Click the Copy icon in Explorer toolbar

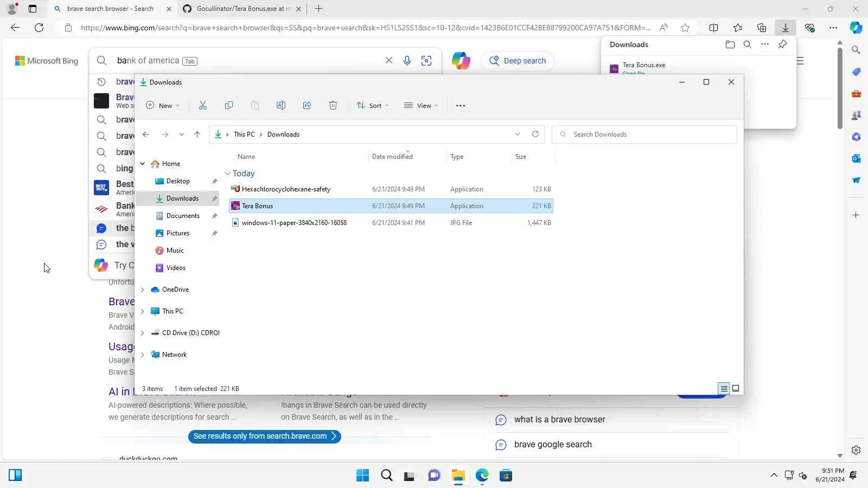(x=229, y=106)
